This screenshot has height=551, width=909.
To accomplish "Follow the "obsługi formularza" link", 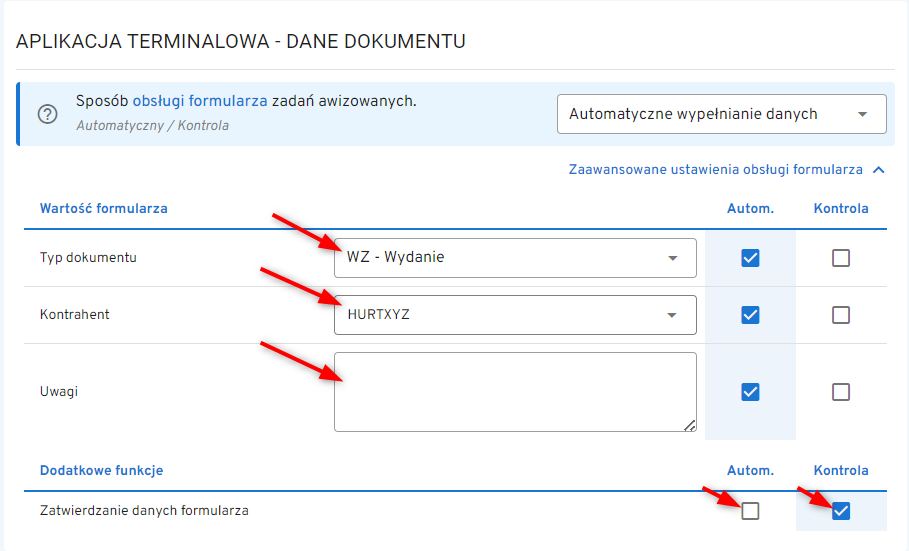I will pos(199,101).
